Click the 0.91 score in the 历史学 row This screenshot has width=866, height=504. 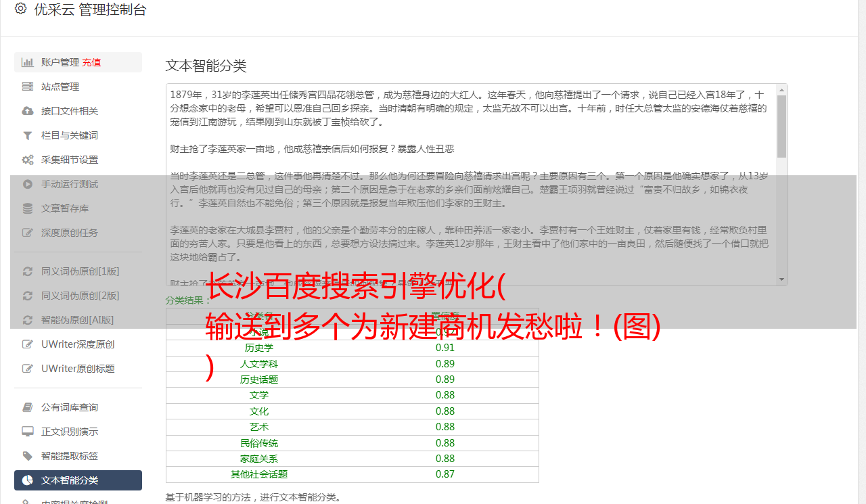(445, 348)
